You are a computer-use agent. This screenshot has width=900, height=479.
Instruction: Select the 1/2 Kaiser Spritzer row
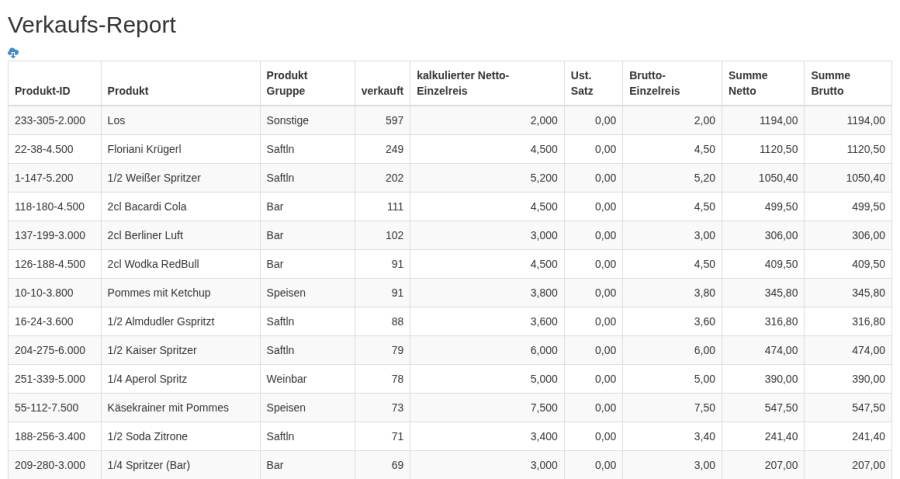point(450,350)
